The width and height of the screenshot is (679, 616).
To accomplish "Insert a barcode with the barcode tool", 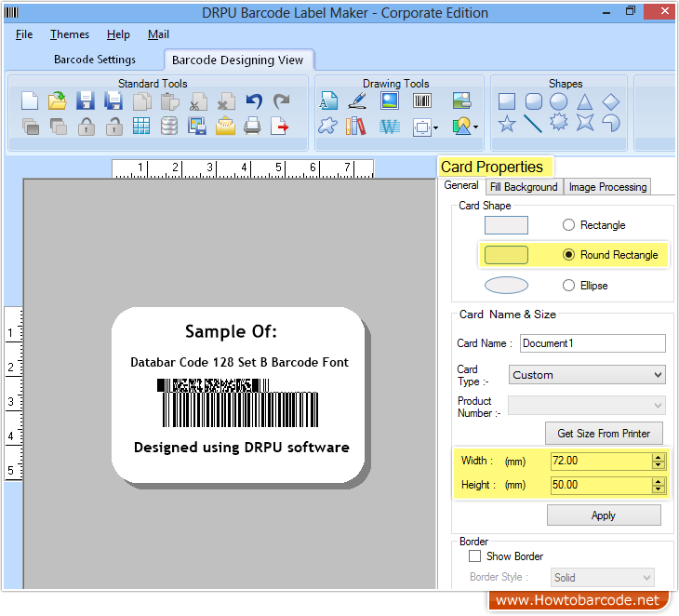I will coord(421,100).
